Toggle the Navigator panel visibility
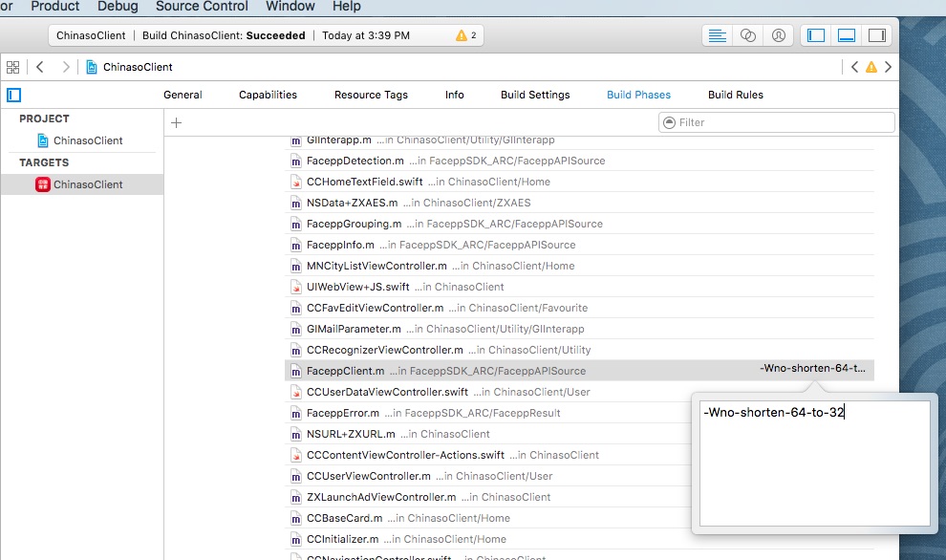 pyautogui.click(x=816, y=35)
